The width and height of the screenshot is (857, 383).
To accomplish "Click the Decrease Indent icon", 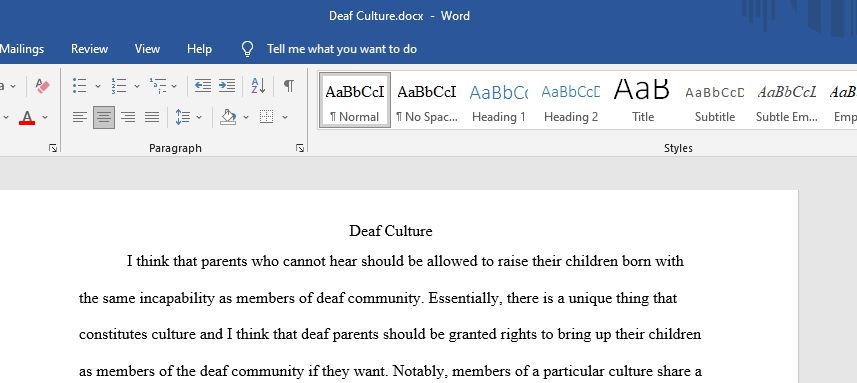I will (203, 86).
